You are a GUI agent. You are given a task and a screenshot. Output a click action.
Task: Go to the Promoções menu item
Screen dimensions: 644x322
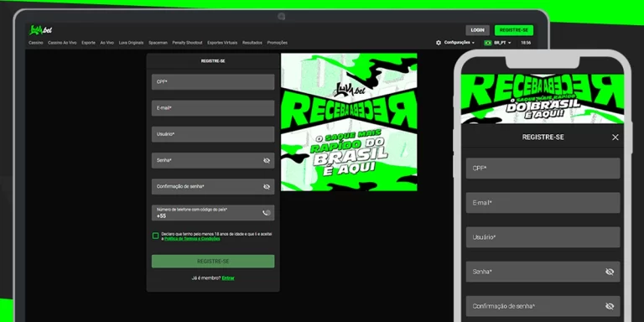[278, 43]
